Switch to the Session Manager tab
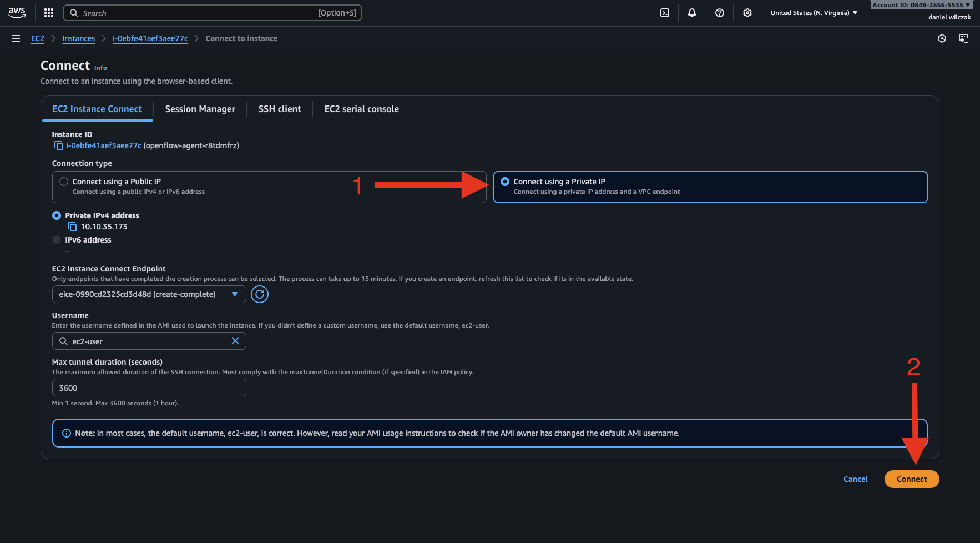Viewport: 980px width, 543px height. point(200,109)
